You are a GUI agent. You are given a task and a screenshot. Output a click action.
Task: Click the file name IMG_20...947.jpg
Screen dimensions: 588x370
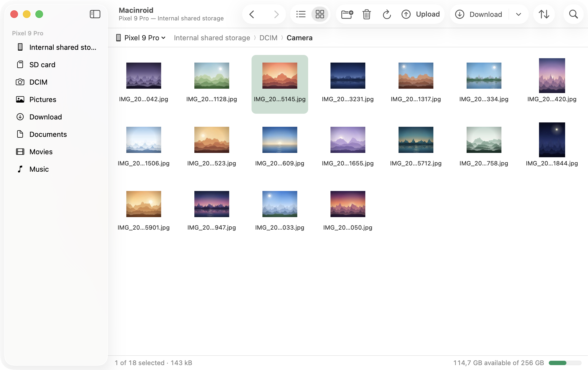(212, 227)
